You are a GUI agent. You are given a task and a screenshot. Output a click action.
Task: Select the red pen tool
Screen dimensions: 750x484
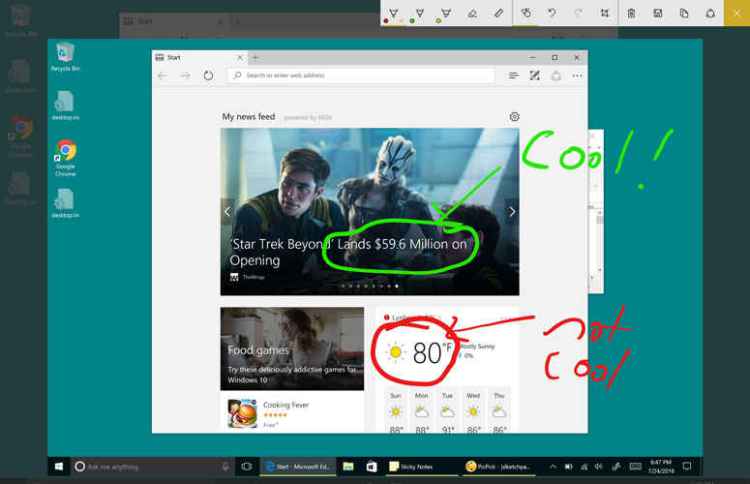[394, 13]
